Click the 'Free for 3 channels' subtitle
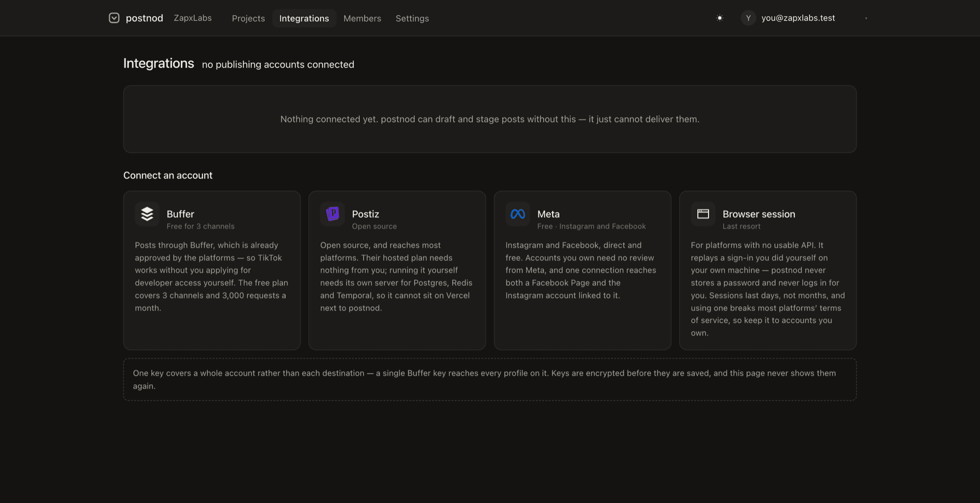Viewport: 980px width, 503px height. tap(200, 226)
